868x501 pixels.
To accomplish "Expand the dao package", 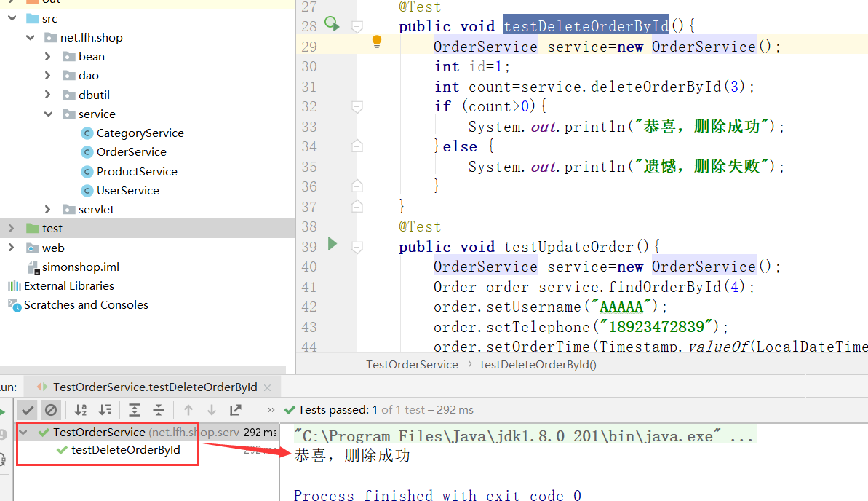I will click(x=47, y=76).
